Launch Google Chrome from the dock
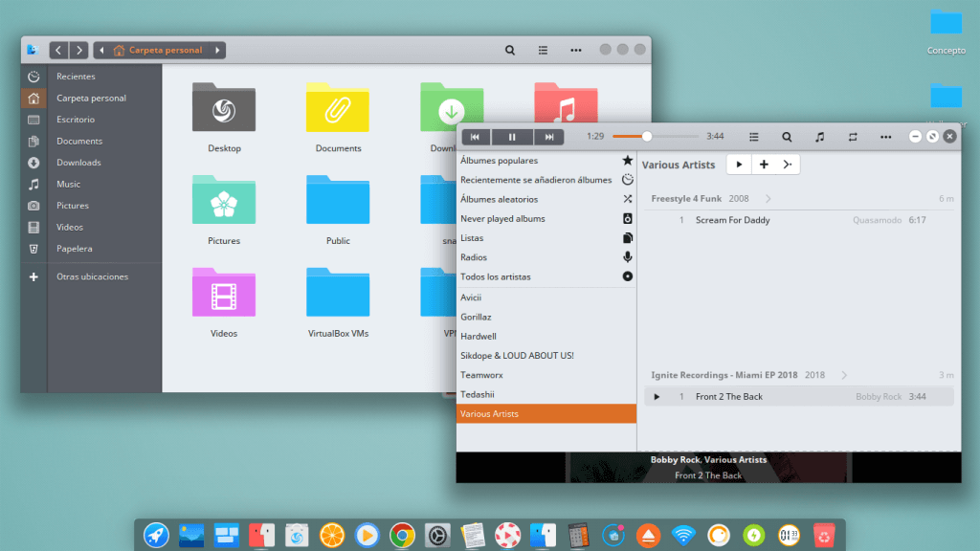The width and height of the screenshot is (980, 551). pos(403,536)
